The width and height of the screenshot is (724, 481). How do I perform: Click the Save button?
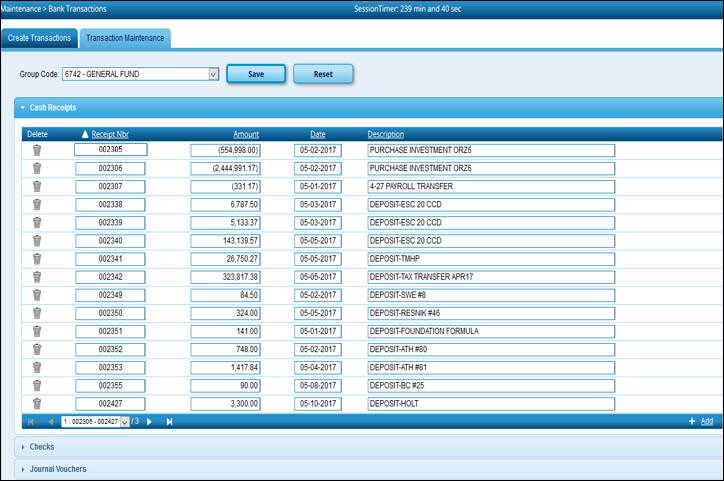pos(256,74)
